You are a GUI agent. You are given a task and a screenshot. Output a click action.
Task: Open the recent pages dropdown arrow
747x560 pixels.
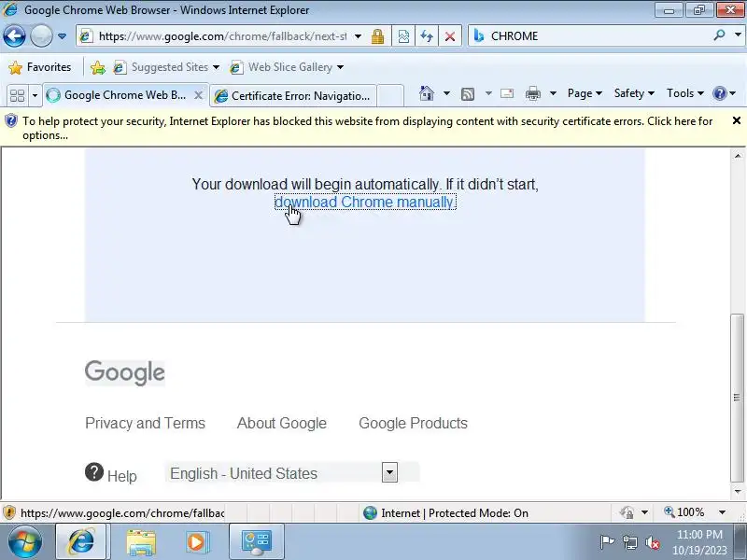tap(62, 36)
